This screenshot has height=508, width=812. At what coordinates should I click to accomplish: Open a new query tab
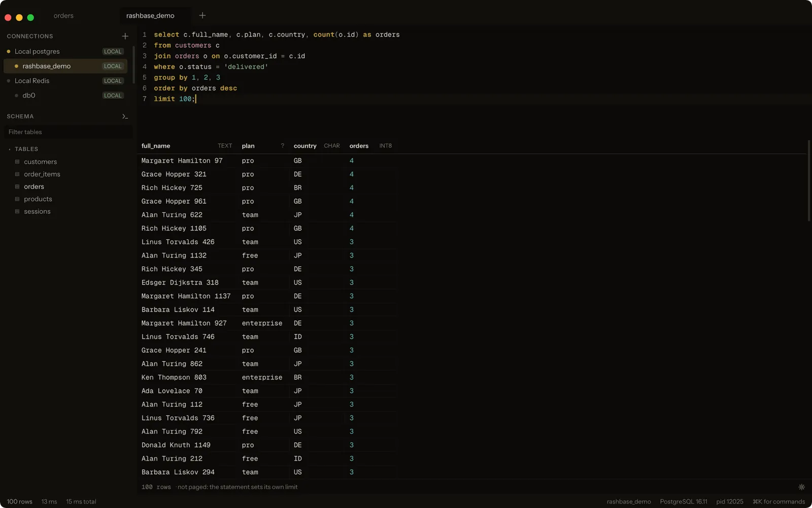pos(202,15)
